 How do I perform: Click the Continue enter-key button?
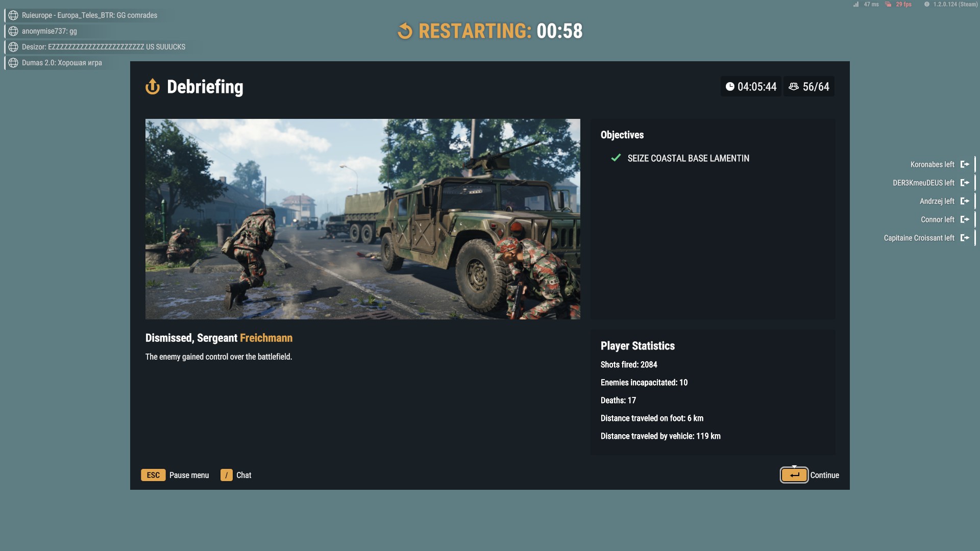click(x=794, y=475)
